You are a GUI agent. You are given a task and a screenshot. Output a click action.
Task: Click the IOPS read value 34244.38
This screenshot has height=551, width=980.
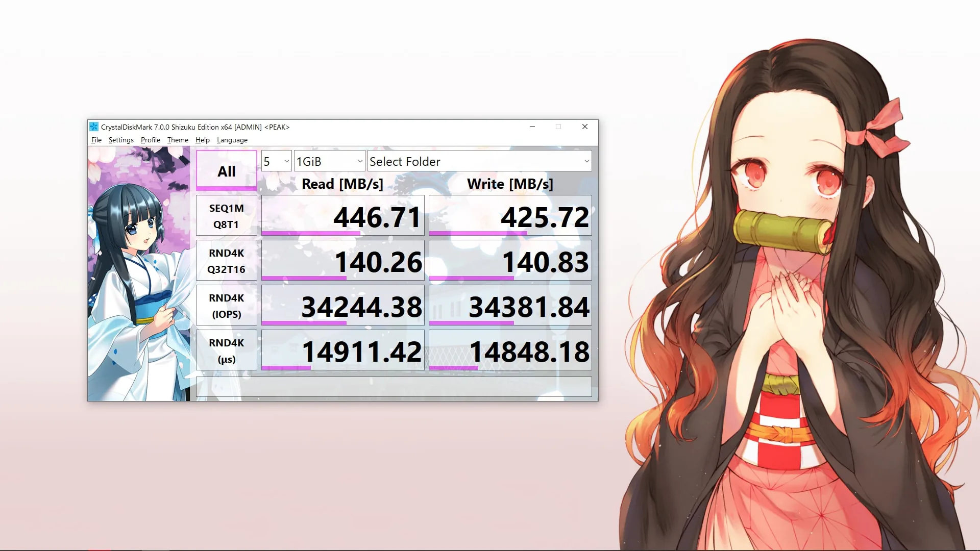[343, 305]
